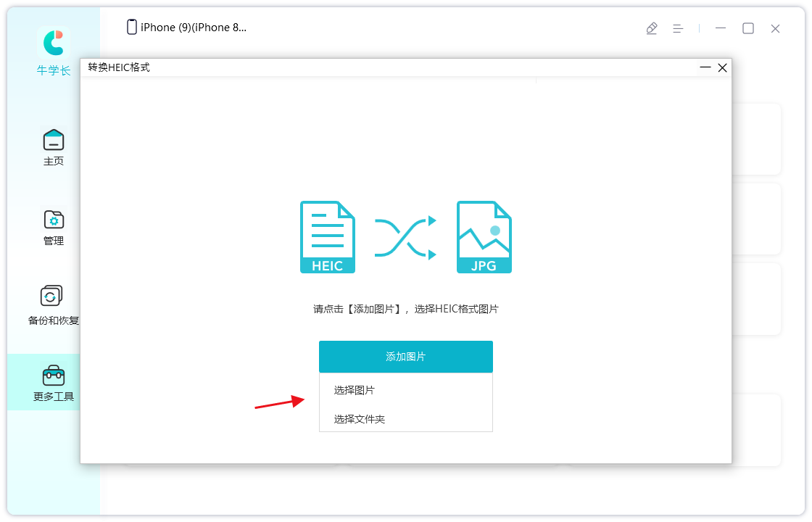
Task: Click the 牛学长 app logo
Action: [x=54, y=43]
